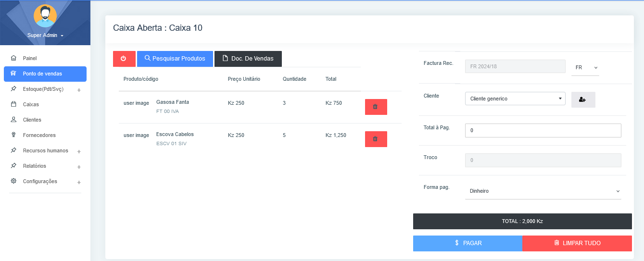Image resolution: width=644 pixels, height=261 pixels.
Task: Expand the Recursos humanos submenu
Action: point(79,151)
